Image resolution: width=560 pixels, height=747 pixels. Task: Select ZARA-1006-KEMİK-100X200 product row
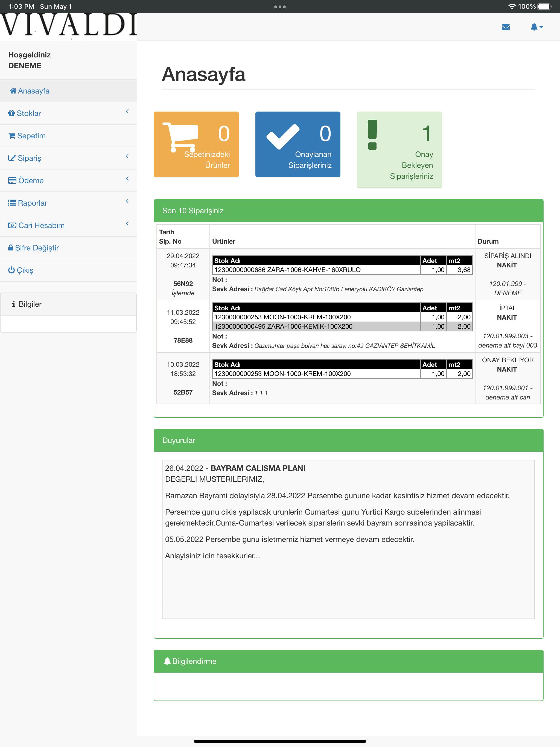tap(342, 326)
